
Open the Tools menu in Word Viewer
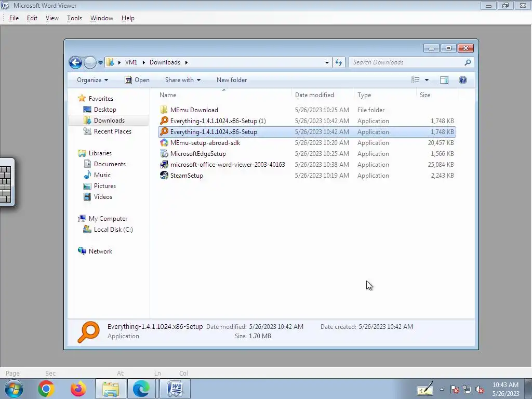74,18
